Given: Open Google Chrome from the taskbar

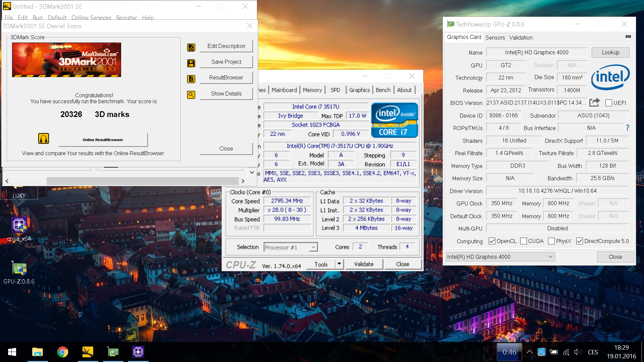Looking at the screenshot, I should point(62,352).
